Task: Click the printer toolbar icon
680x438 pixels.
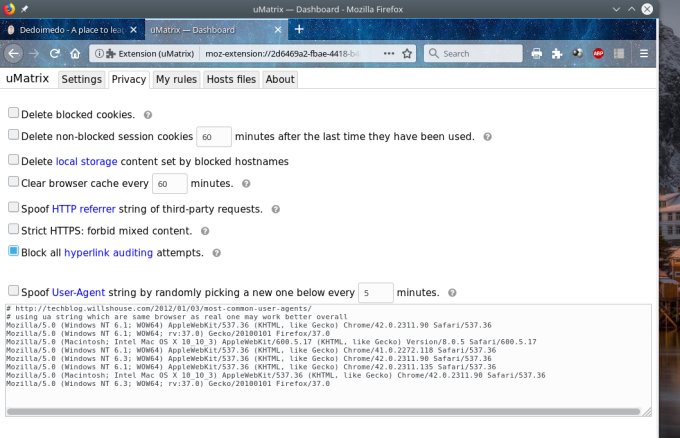Action: [x=536, y=53]
